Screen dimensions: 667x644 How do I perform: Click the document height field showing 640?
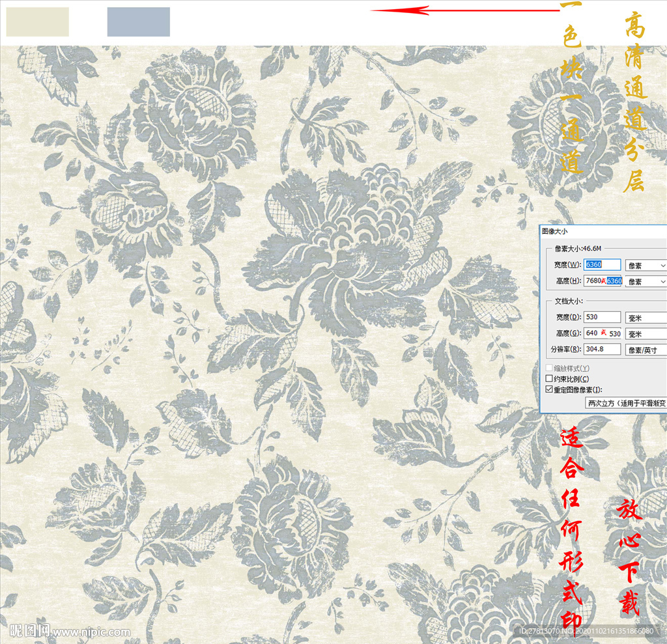click(603, 333)
